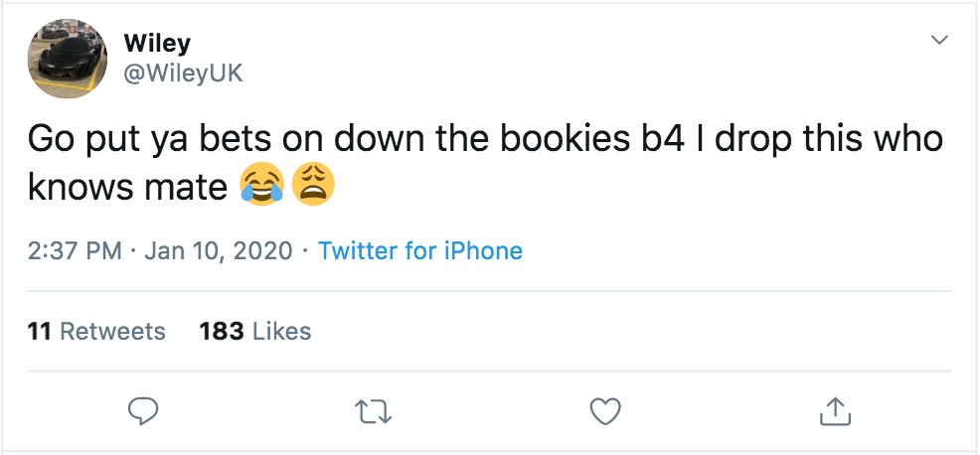This screenshot has width=980, height=455.
Task: Click Wiley's car profile picture
Action: click(x=68, y=59)
